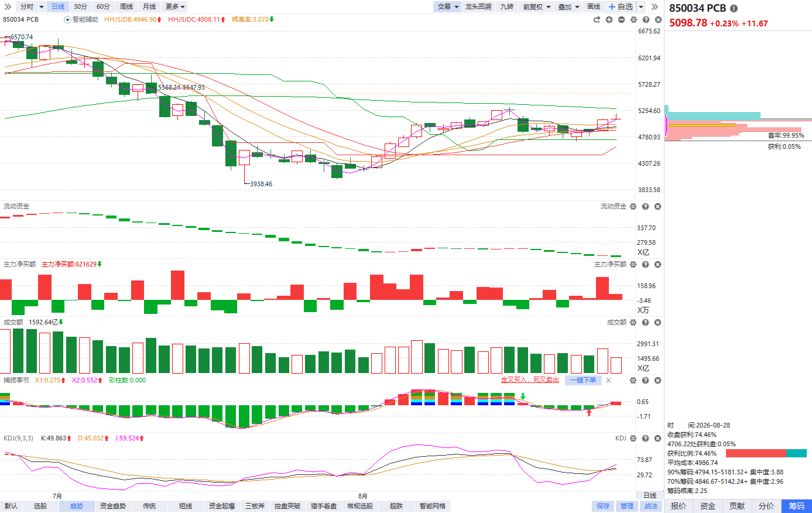Open help for the KDJ indicator
The height and width of the screenshot is (513, 812).
[645, 438]
